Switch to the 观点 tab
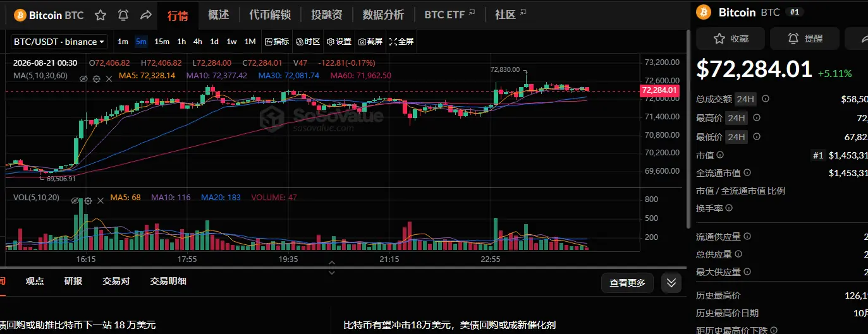This screenshot has width=868, height=334. point(35,281)
